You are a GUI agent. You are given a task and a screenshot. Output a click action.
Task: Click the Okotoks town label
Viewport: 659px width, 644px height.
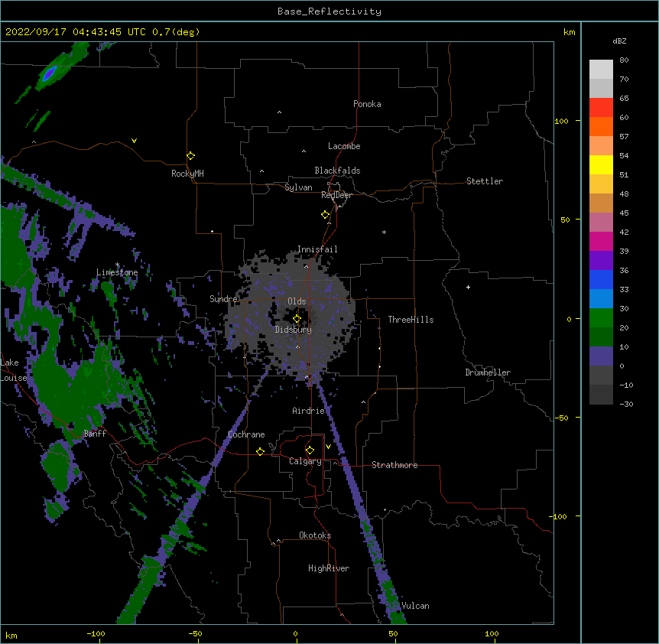click(315, 535)
